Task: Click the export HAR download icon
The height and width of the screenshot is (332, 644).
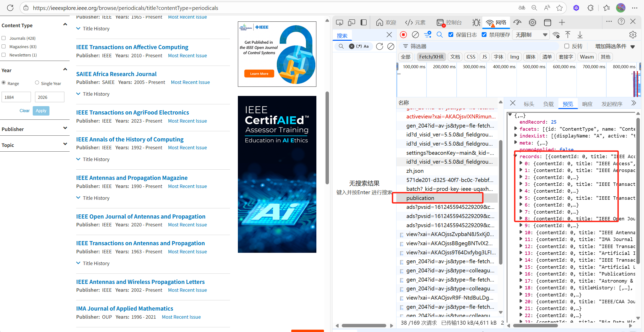Action: pos(580,35)
